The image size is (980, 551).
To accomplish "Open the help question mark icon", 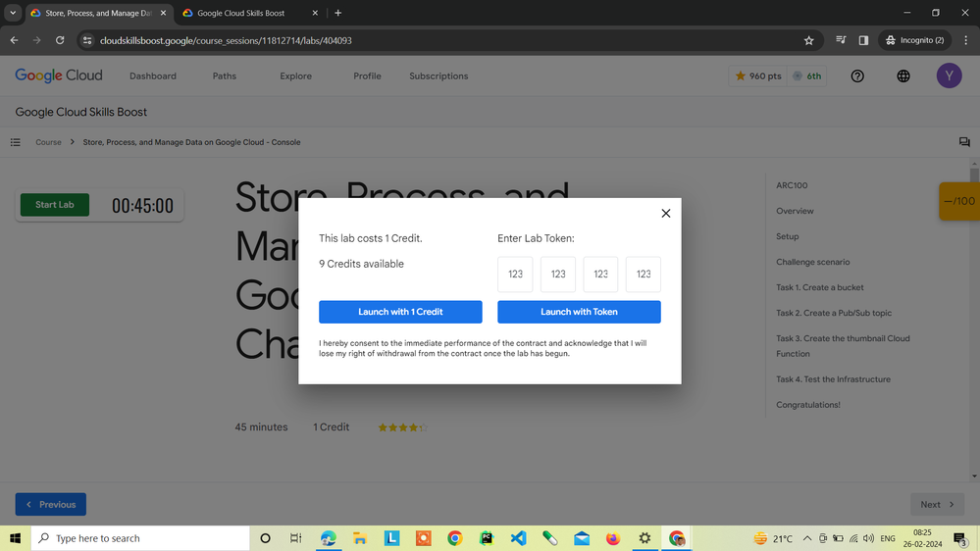I will (x=857, y=76).
